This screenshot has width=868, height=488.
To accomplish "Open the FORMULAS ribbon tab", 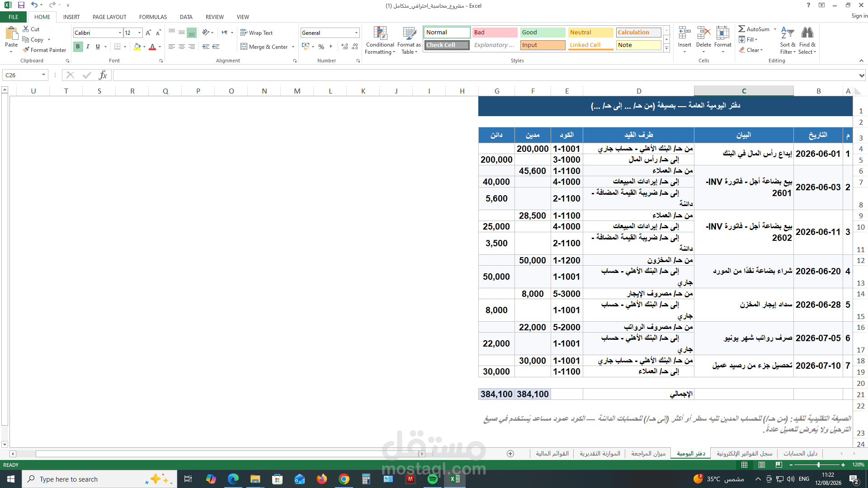I will coord(153,17).
